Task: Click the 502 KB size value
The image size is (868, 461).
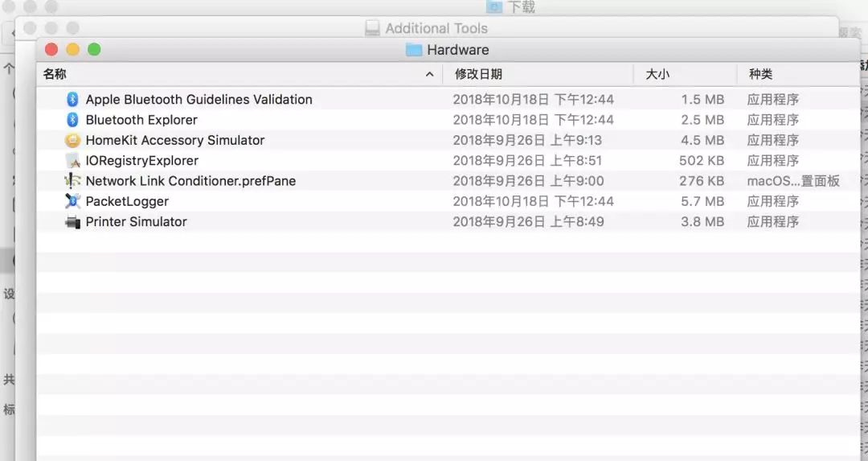Action: pos(702,161)
